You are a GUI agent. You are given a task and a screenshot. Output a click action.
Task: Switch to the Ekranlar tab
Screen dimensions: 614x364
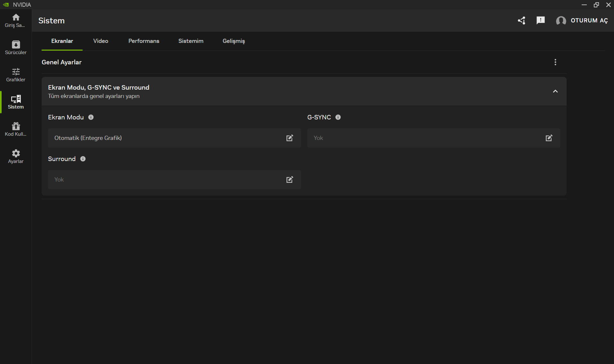click(x=62, y=41)
